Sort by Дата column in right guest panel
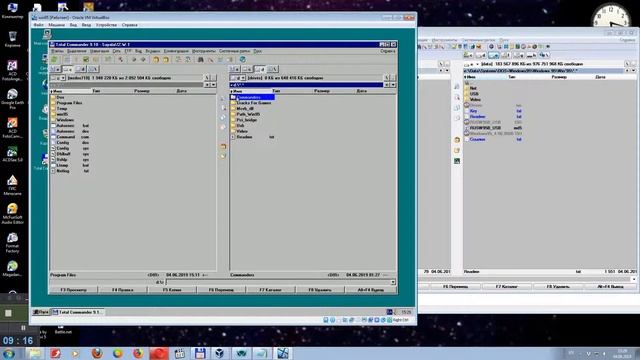The image size is (640, 360). coord(362,91)
